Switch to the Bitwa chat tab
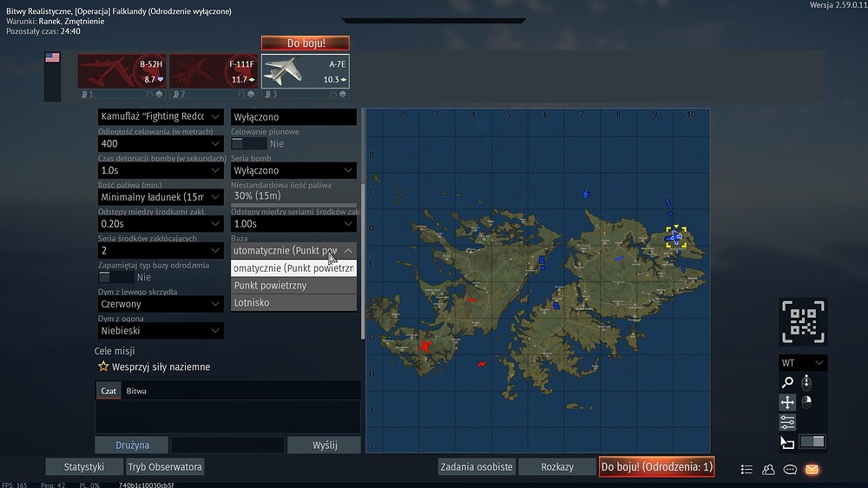868x488 pixels. (136, 391)
